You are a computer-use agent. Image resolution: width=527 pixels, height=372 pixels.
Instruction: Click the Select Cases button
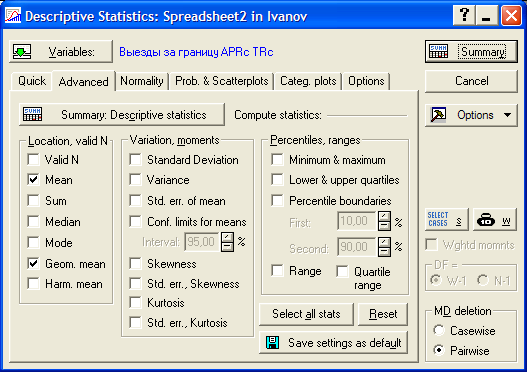446,219
